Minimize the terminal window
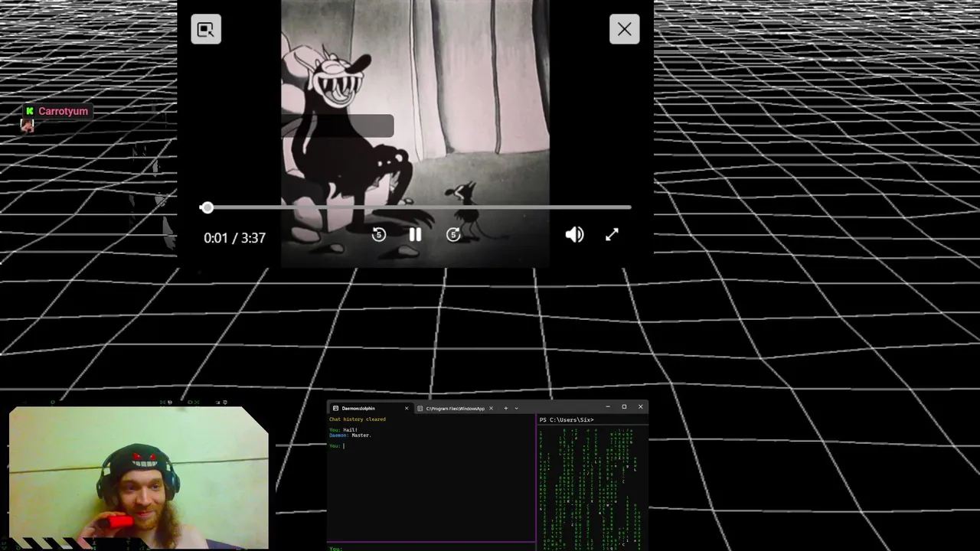Viewport: 980px width, 551px height. (x=607, y=406)
